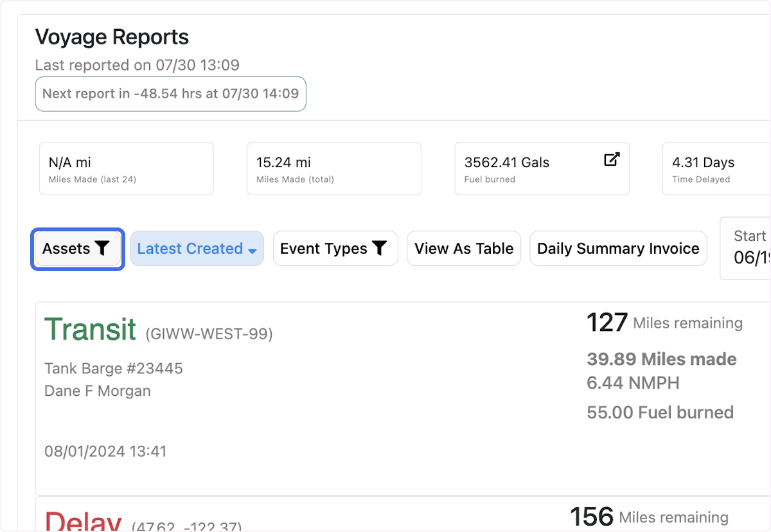Click the GIWW-WEST-99 location label
Viewport: 771px width, 532px height.
pos(209,334)
